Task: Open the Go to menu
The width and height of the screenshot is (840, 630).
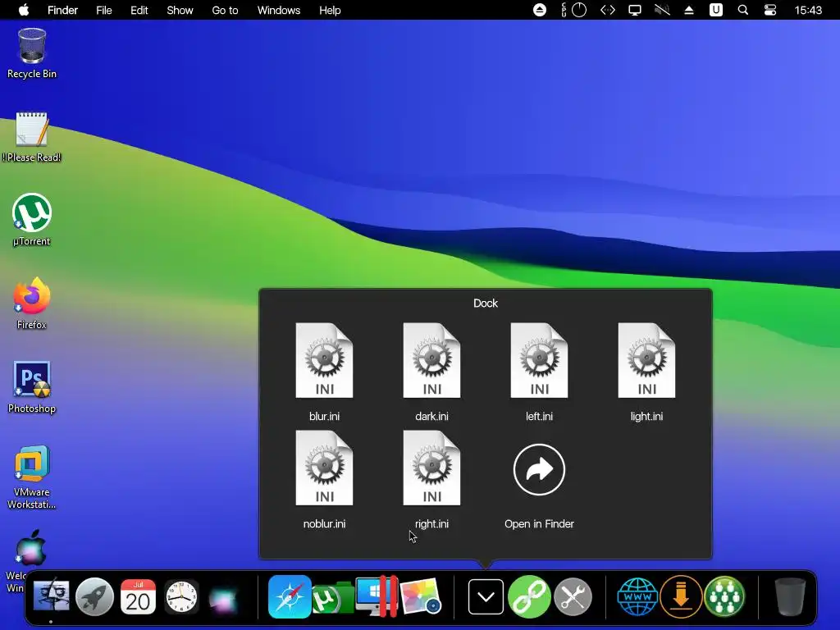Action: pos(225,10)
